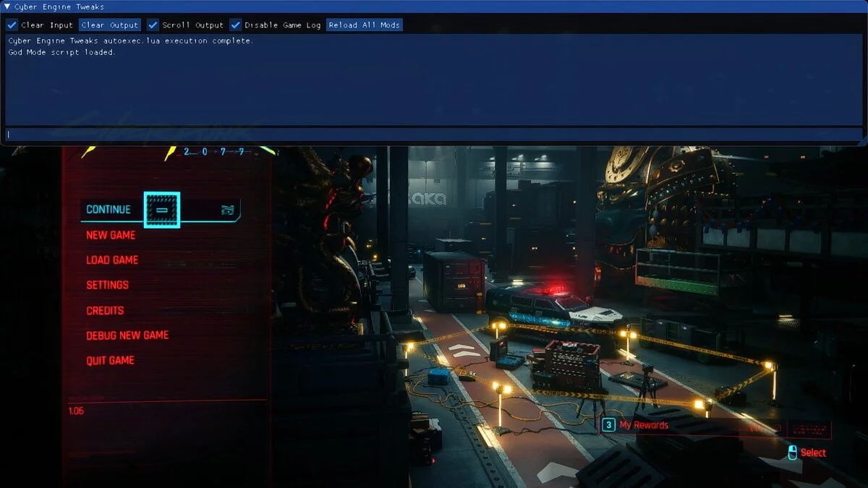The width and height of the screenshot is (868, 488).
Task: Disable the Scroll Output checkbox
Action: pyautogui.click(x=153, y=25)
